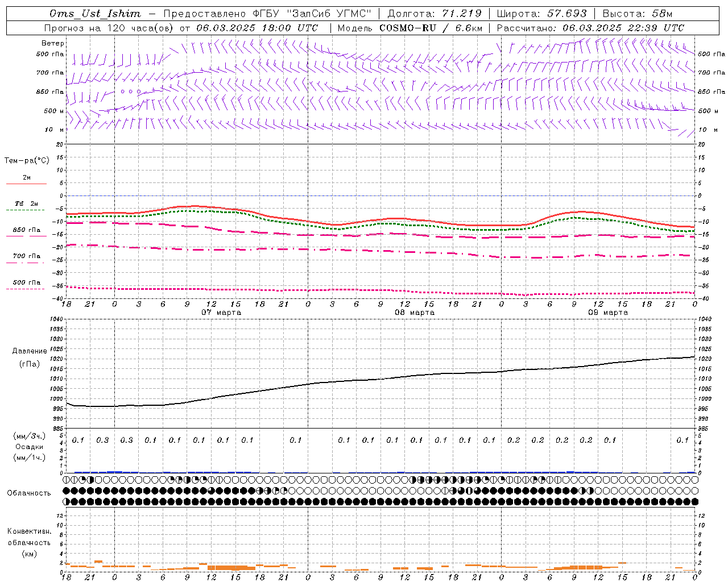Click the "Широта: 57.693" latitude value
The height and width of the screenshot is (582, 728).
point(541,14)
